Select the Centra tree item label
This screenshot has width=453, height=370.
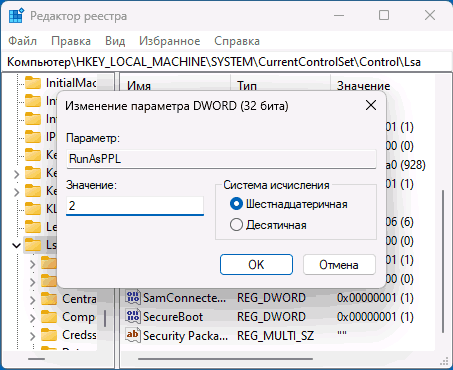[79, 299]
